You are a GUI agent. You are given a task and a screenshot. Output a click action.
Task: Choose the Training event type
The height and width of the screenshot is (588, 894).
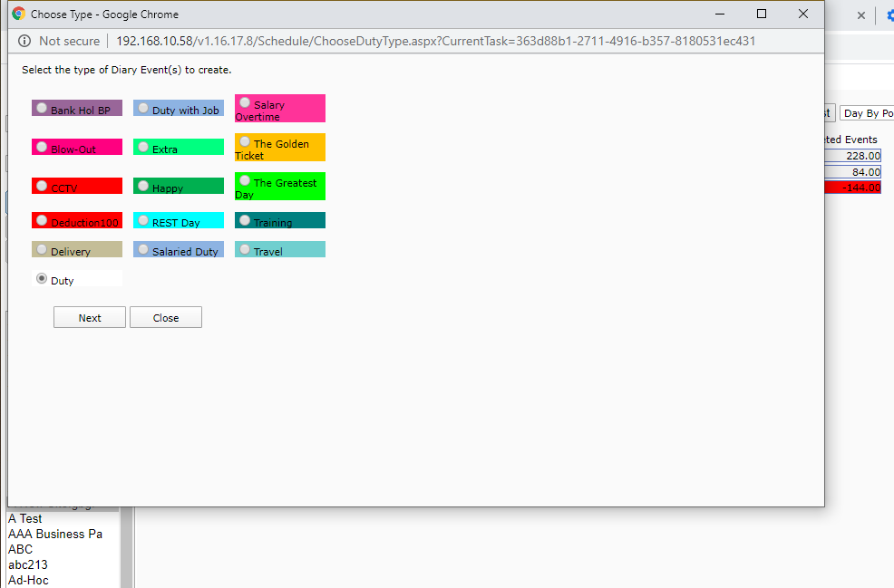point(245,221)
